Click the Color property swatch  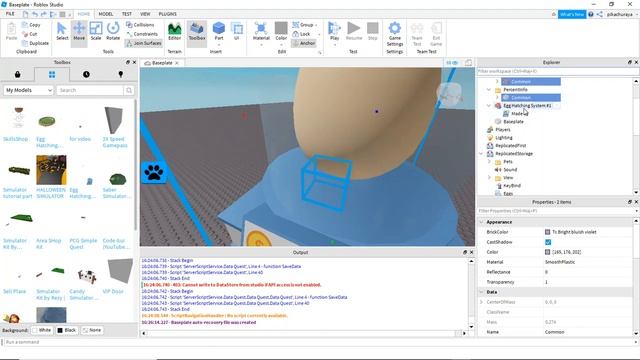coord(547,252)
